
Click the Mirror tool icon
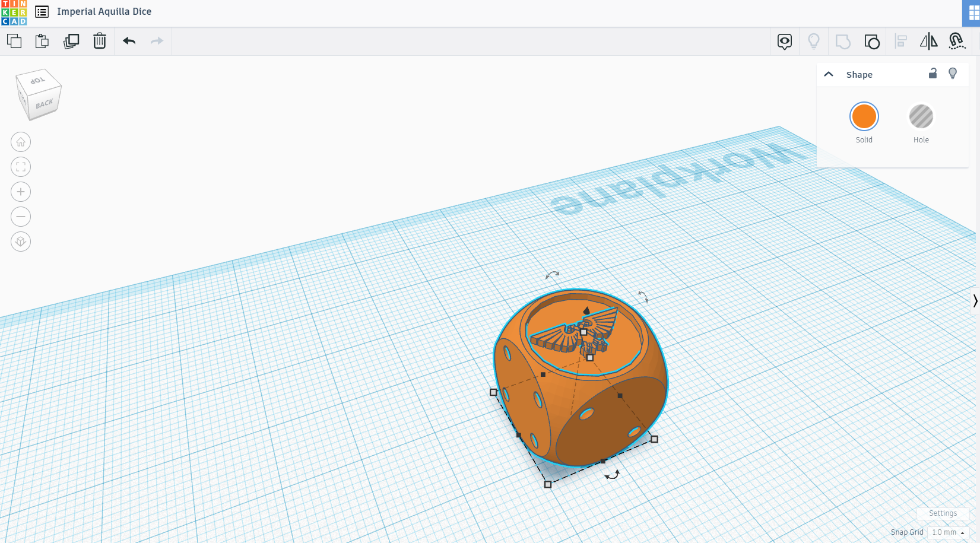click(x=929, y=41)
